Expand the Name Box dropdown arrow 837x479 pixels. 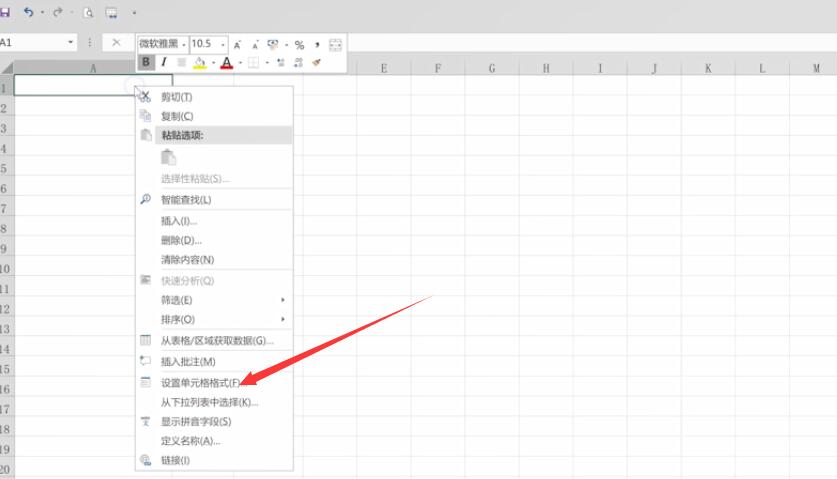pos(70,42)
